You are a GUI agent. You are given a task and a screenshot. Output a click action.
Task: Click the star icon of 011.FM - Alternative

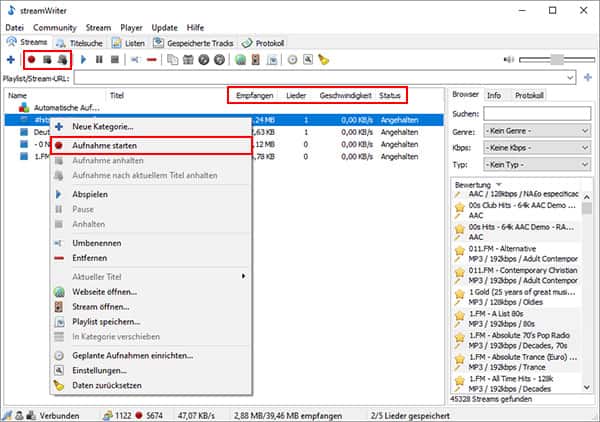point(459,251)
